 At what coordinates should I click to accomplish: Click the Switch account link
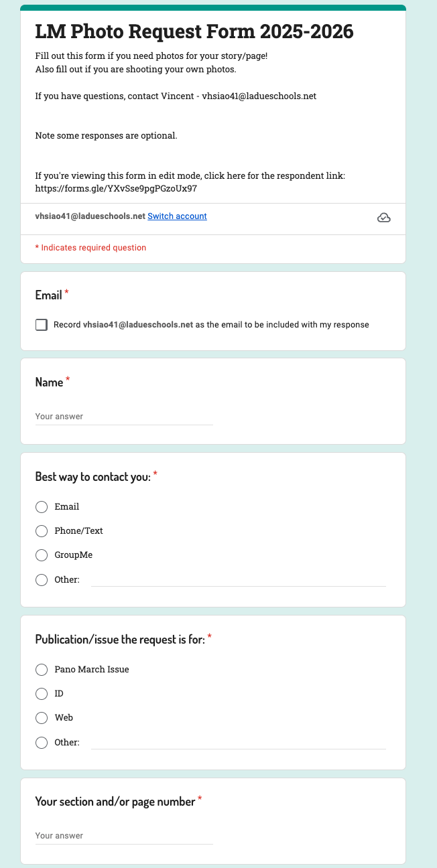pos(177,216)
